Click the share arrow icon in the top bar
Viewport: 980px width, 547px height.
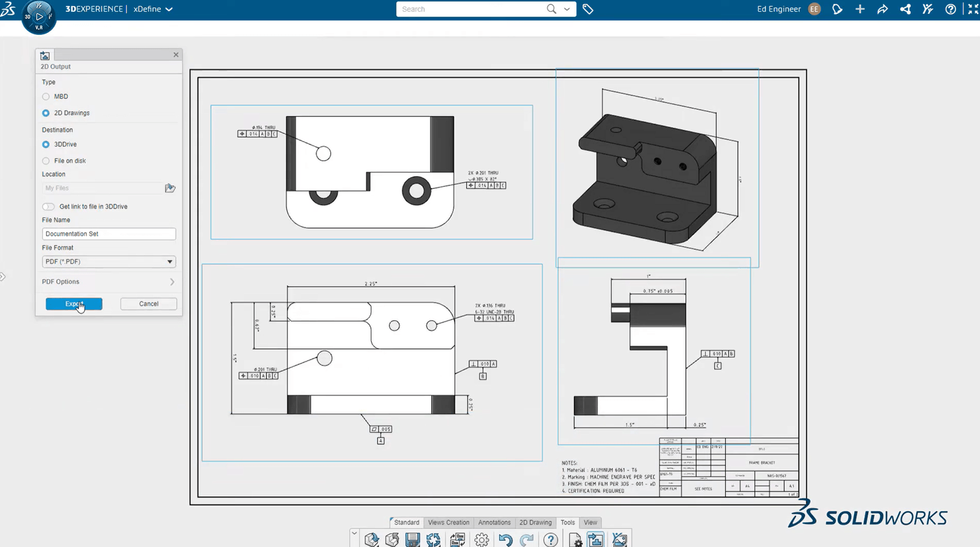point(882,9)
